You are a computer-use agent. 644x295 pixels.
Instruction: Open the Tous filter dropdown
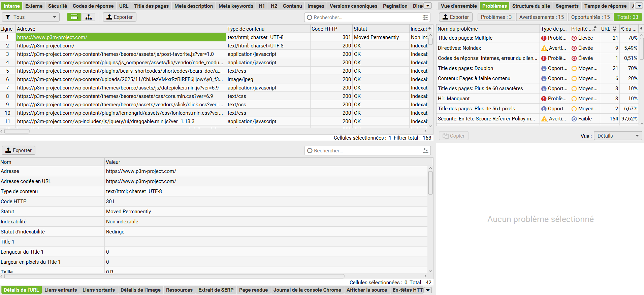coord(31,17)
